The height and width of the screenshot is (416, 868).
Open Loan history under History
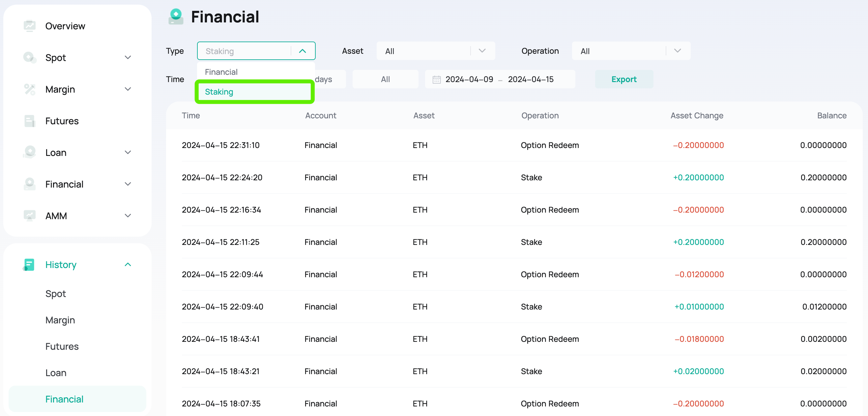point(56,373)
